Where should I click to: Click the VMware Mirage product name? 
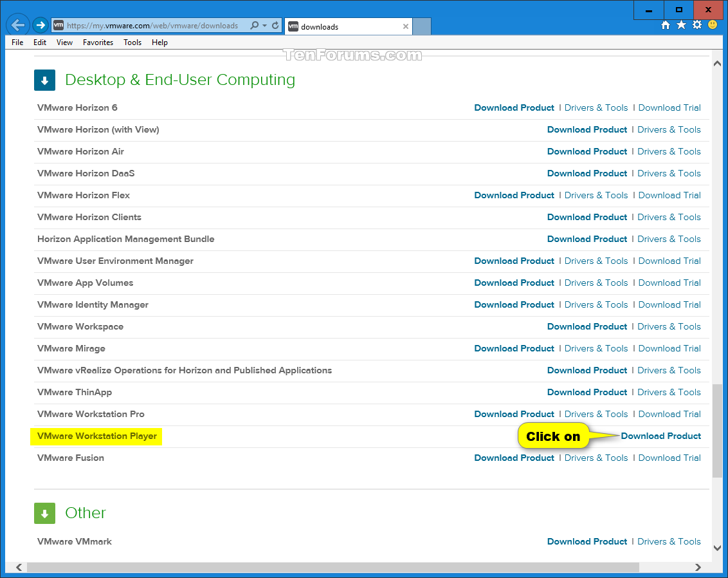[71, 348]
